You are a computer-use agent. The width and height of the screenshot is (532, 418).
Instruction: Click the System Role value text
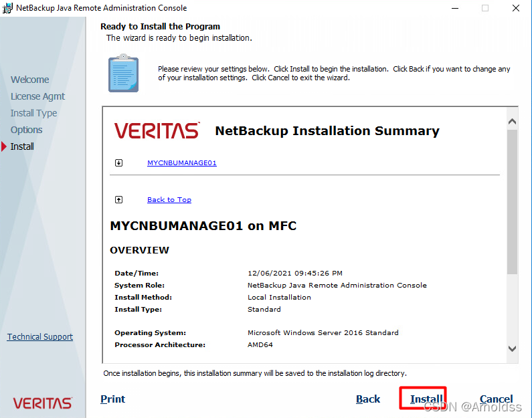point(337,285)
